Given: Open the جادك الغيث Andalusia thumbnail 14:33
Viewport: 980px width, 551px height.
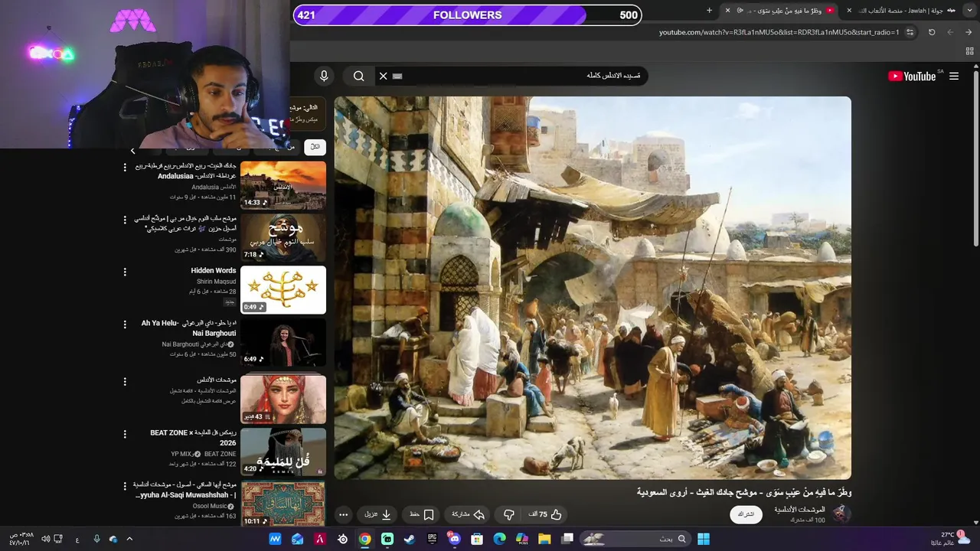Looking at the screenshot, I should 283,185.
